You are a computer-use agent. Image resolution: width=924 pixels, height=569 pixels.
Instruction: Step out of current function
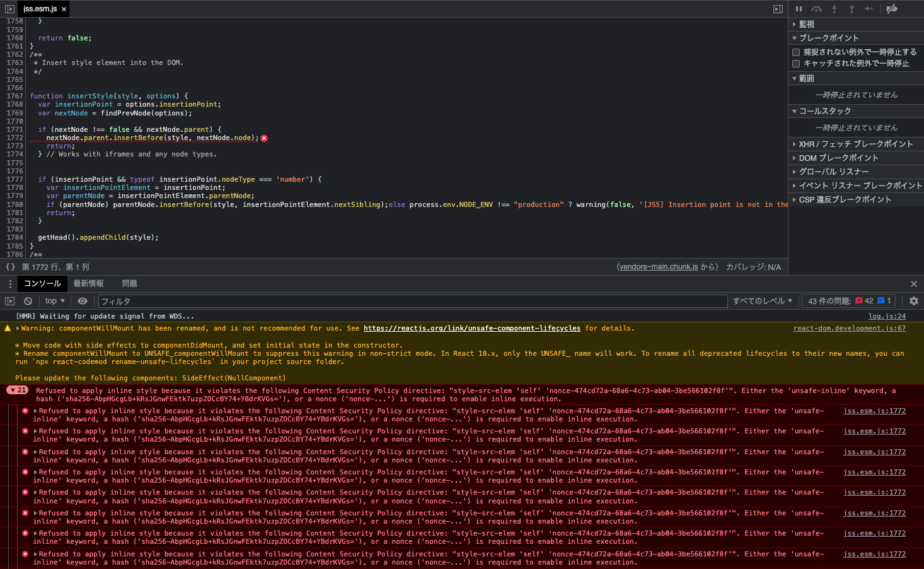(852, 9)
